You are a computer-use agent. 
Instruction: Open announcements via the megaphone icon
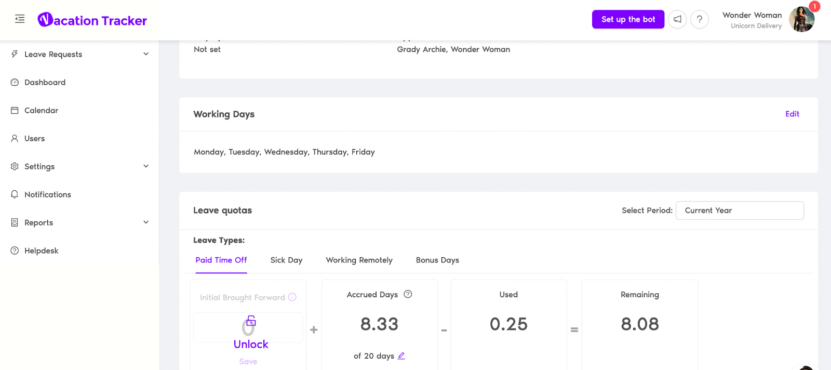(x=677, y=20)
